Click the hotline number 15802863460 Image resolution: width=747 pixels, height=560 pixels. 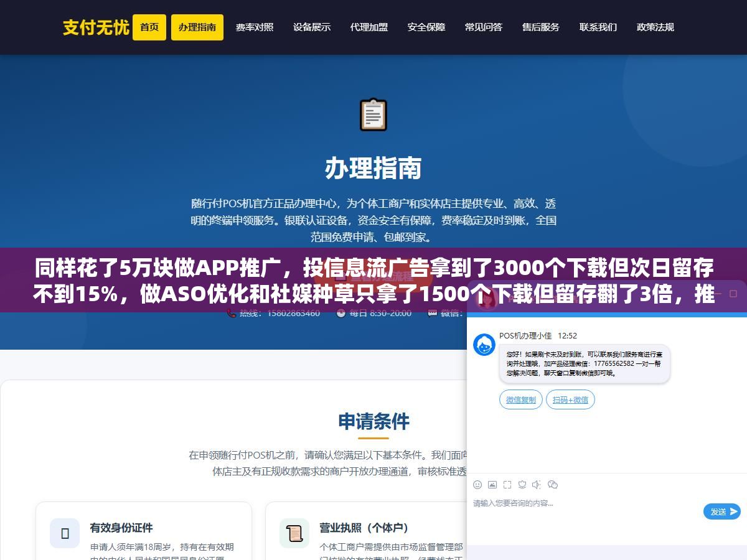[x=293, y=313]
